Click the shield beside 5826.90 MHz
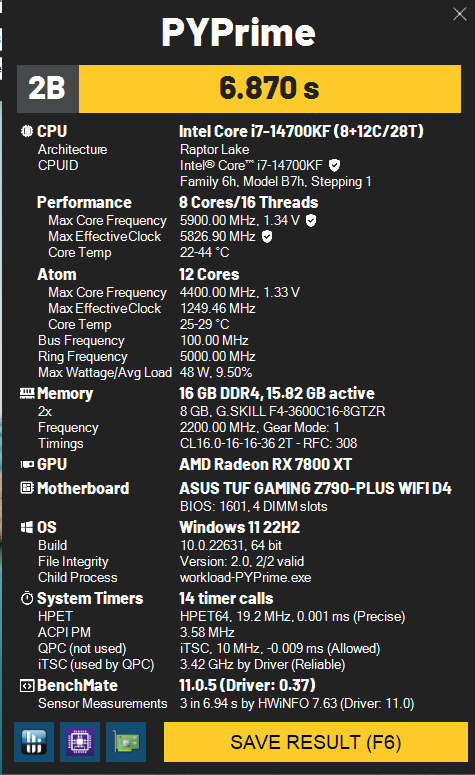Viewport: 475px width, 775px height. tap(267, 237)
